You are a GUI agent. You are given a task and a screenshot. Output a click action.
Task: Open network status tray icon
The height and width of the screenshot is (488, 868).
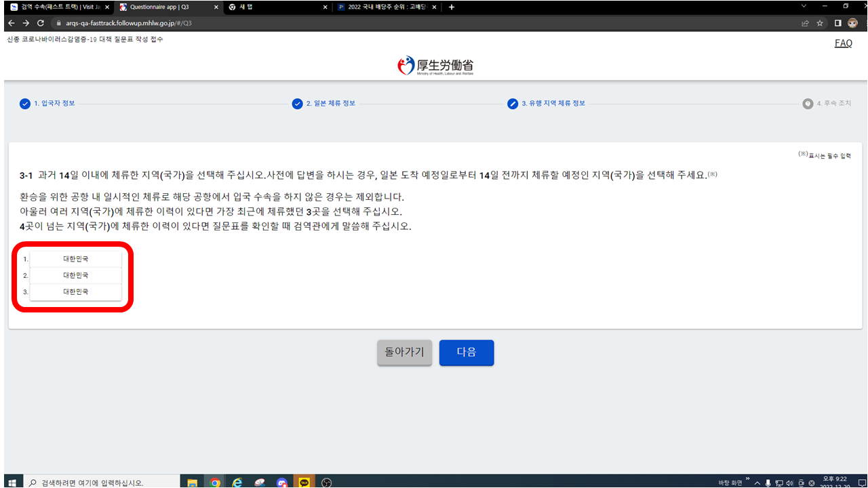tap(779, 483)
